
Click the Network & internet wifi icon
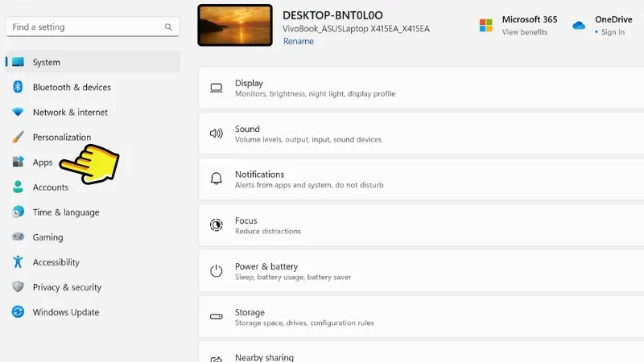pos(18,112)
